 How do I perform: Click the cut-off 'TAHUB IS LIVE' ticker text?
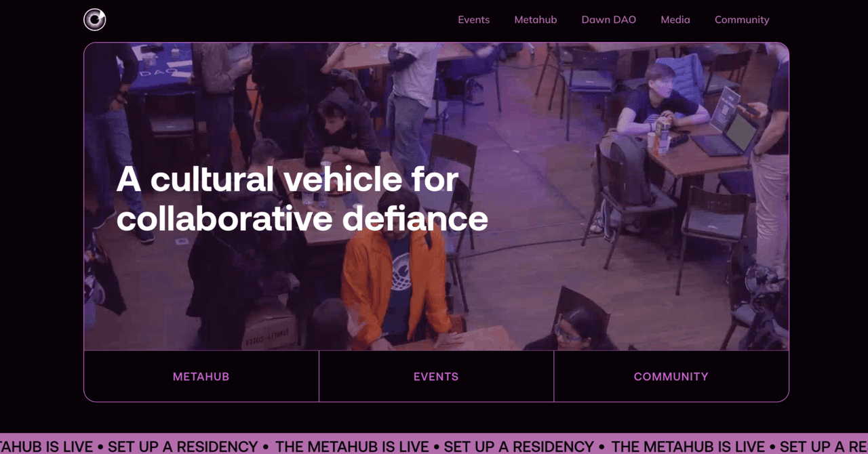[x=46, y=447]
